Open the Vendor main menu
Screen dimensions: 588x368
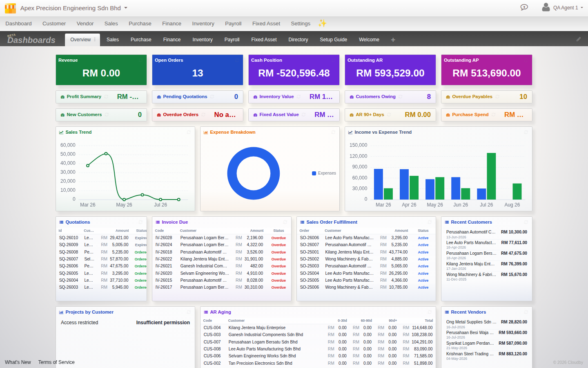(85, 24)
